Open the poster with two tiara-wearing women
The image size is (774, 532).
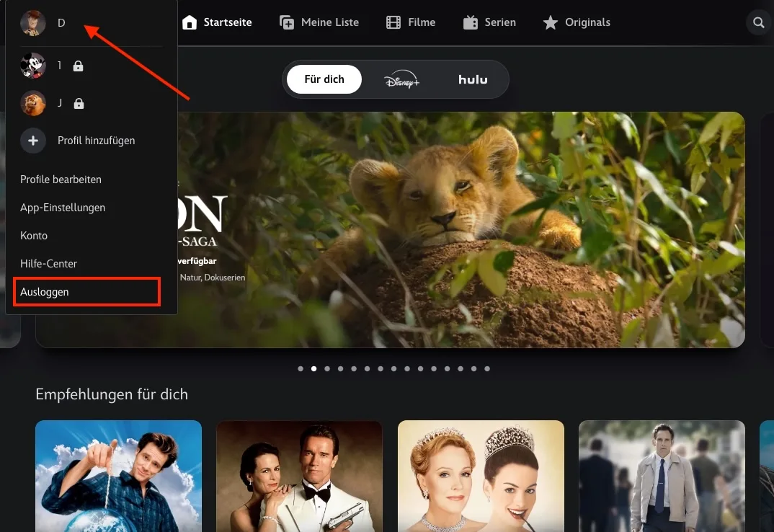[x=481, y=476]
